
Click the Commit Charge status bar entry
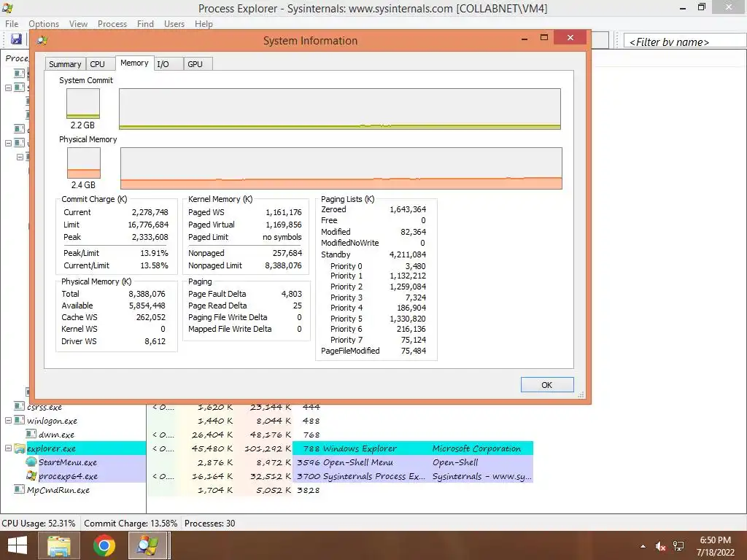131,523
